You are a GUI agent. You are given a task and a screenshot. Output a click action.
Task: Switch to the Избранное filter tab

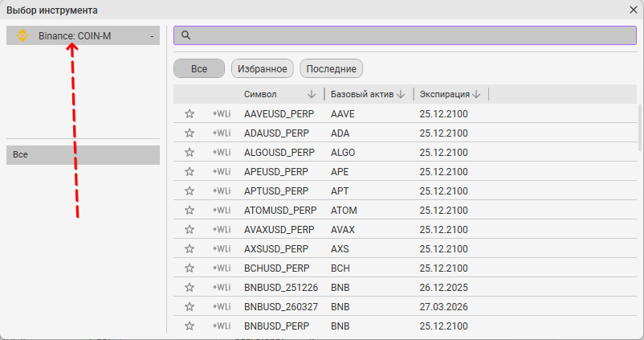(x=263, y=68)
